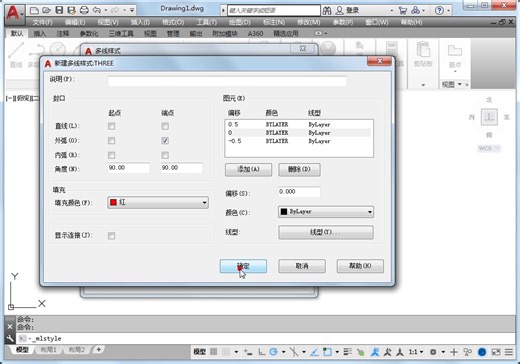Viewport: 520px width, 364px height.
Task: Click the 帮助(H) button
Action: [x=360, y=266]
